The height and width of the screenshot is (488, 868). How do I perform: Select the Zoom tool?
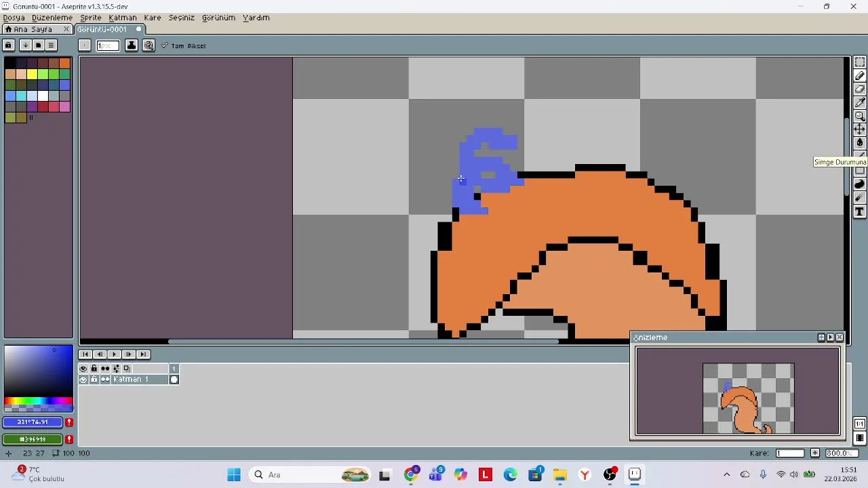click(860, 117)
